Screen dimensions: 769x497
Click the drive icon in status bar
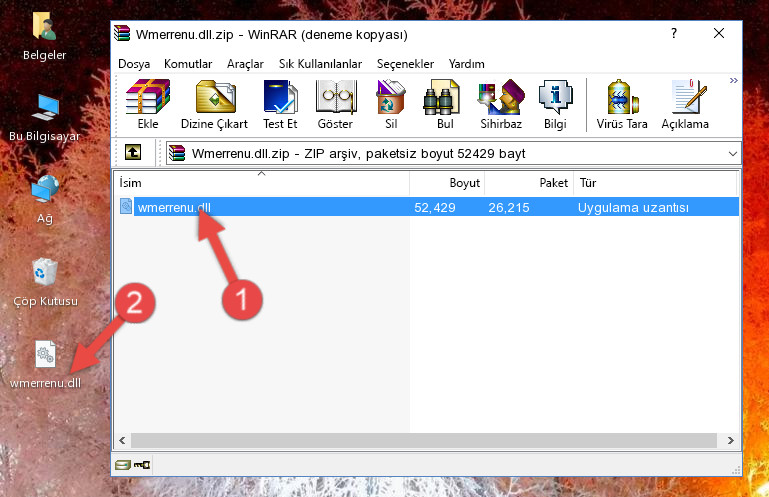(123, 465)
